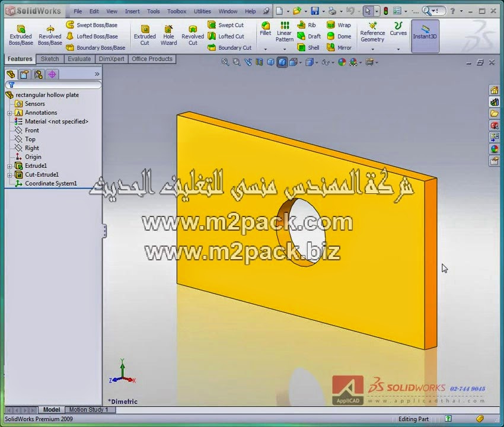The width and height of the screenshot is (504, 427).
Task: Show the PropertyManager tab
Action: click(24, 74)
